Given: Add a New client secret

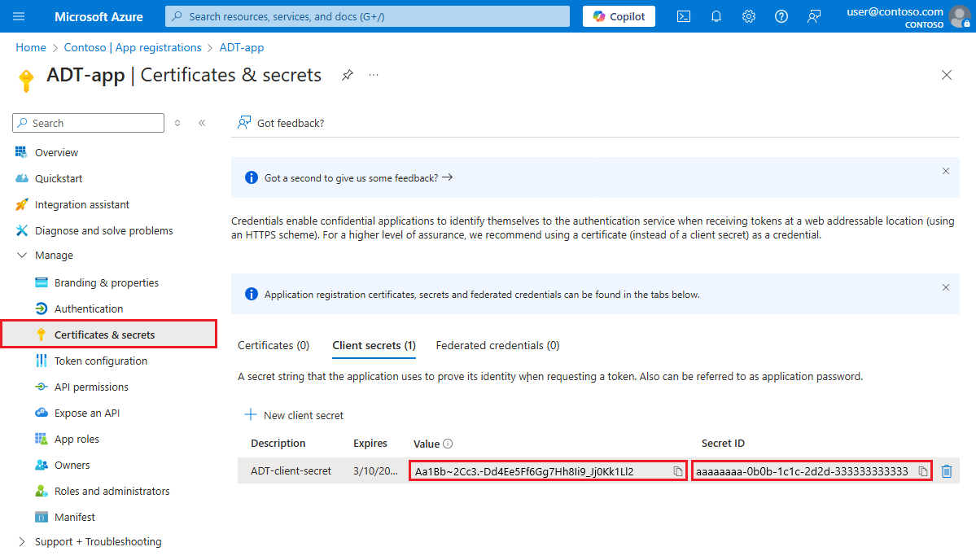Looking at the screenshot, I should point(293,415).
